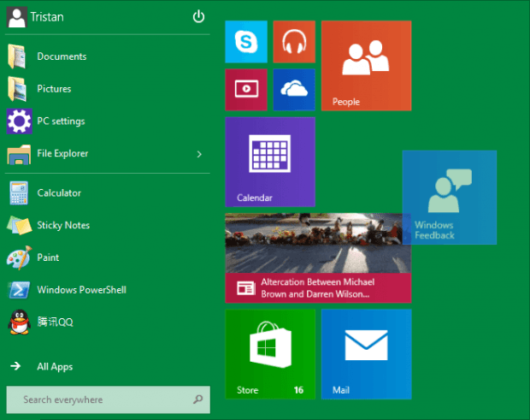Open the Video player tile

pyautogui.click(x=246, y=90)
